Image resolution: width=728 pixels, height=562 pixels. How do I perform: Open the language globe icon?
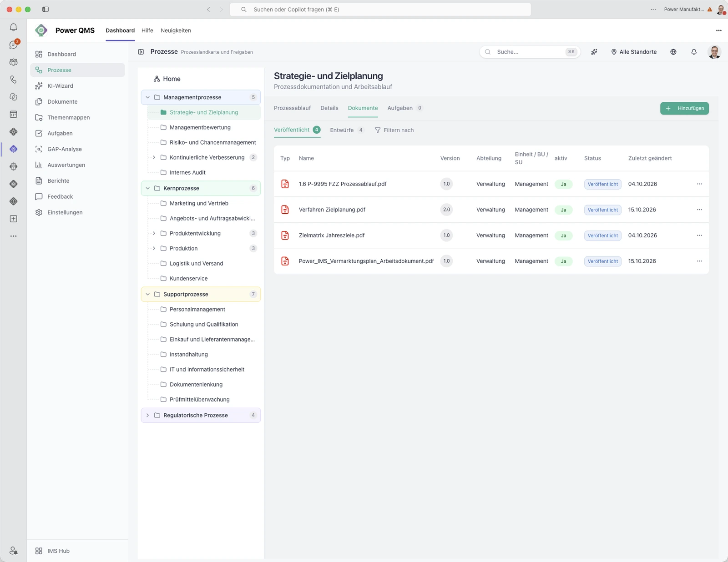point(673,52)
